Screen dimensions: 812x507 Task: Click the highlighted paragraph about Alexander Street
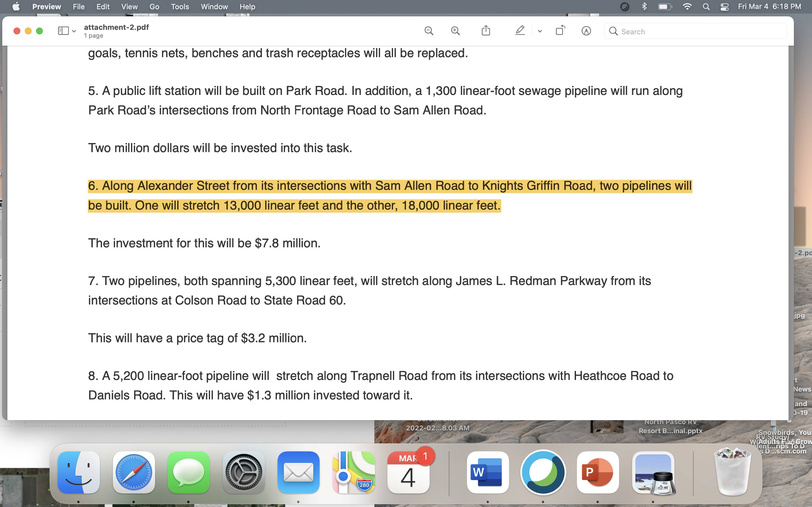[x=389, y=195]
